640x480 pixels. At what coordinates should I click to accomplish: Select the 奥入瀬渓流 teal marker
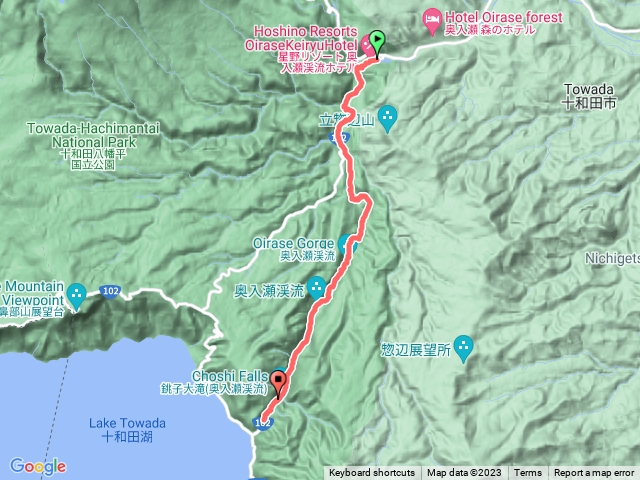pyautogui.click(x=316, y=289)
